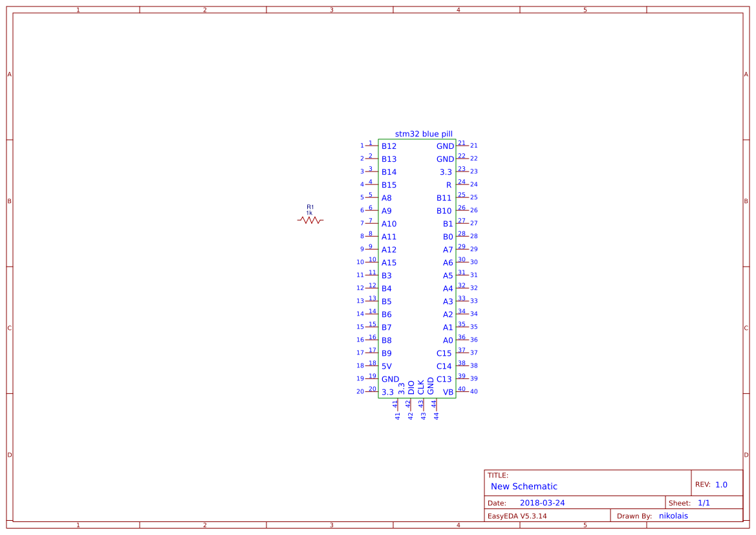The image size is (756, 535).
Task: Click pin label A3
Action: pos(448,302)
